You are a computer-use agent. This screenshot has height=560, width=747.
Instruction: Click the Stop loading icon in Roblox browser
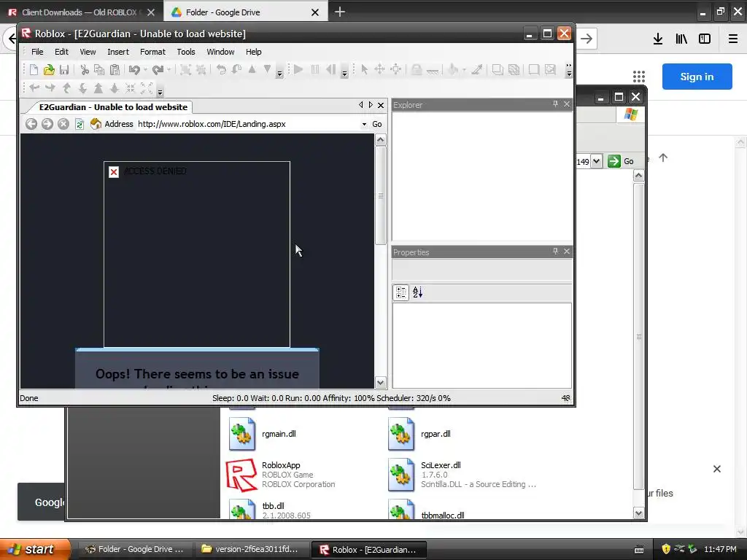63,124
